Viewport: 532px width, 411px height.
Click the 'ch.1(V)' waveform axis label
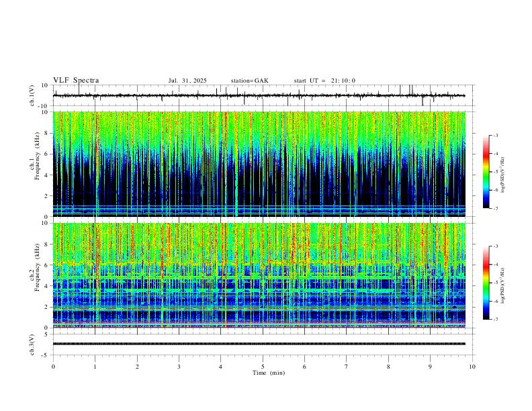coord(32,95)
